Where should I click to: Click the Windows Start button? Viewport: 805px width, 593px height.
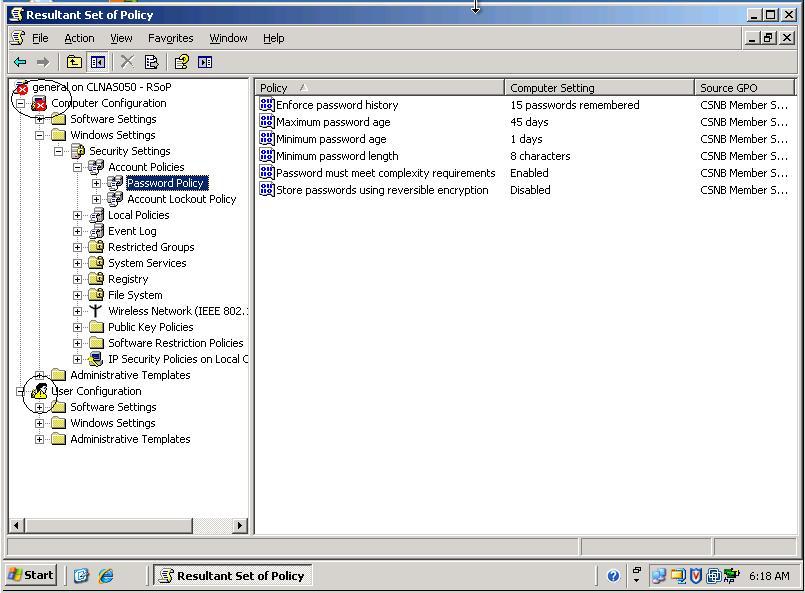[30, 575]
